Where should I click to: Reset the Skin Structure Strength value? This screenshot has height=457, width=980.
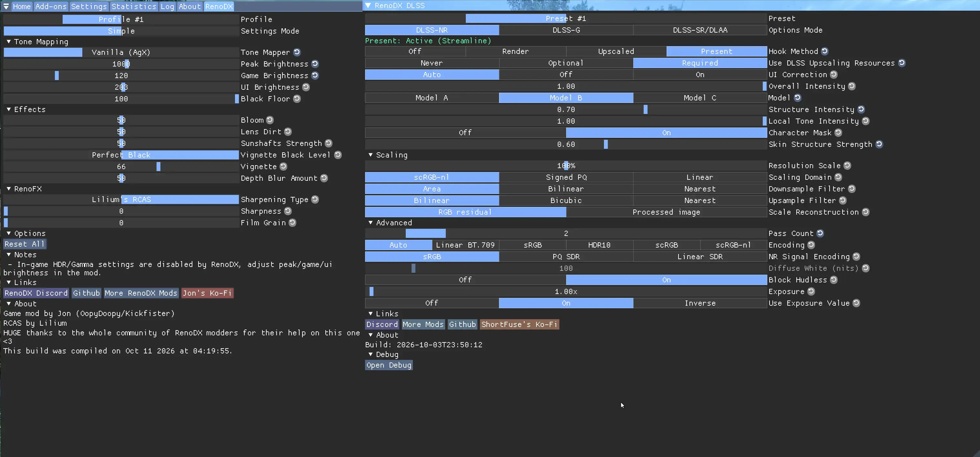point(879,144)
